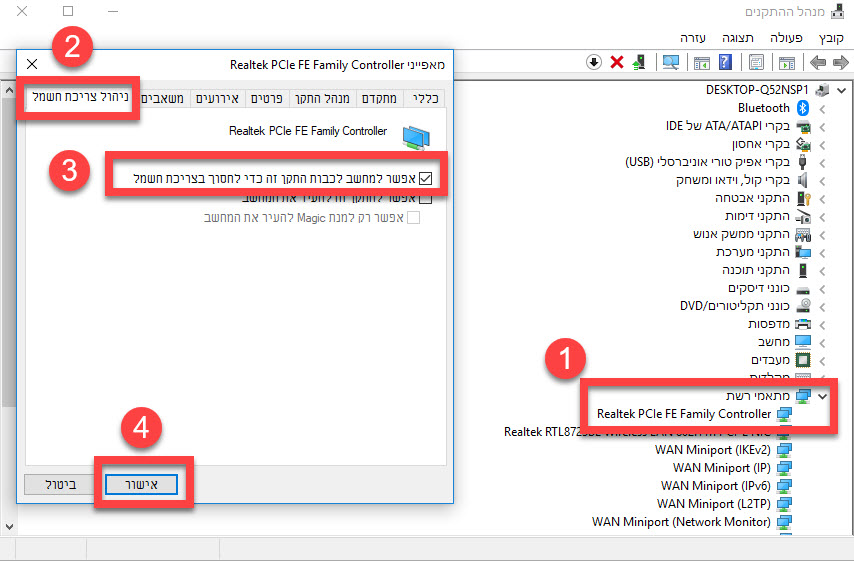This screenshot has height=561, width=854.
Task: Click the network adapter icon in properties dialog
Action: [416, 137]
